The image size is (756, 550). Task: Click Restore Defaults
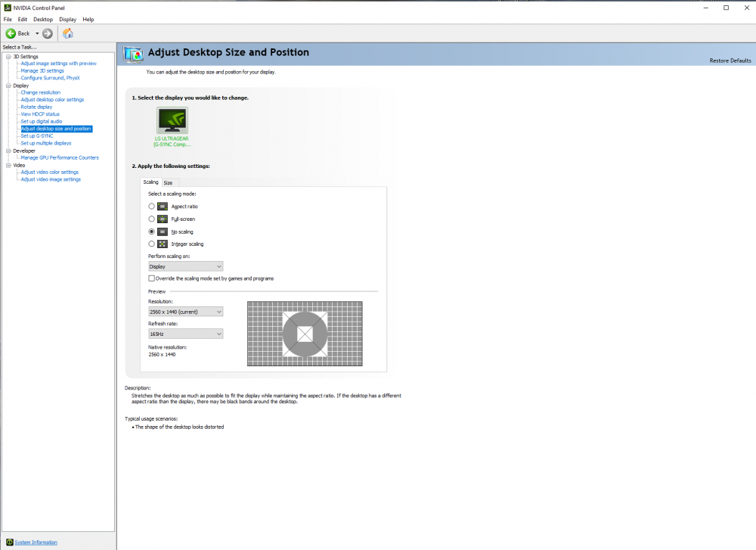click(x=730, y=61)
